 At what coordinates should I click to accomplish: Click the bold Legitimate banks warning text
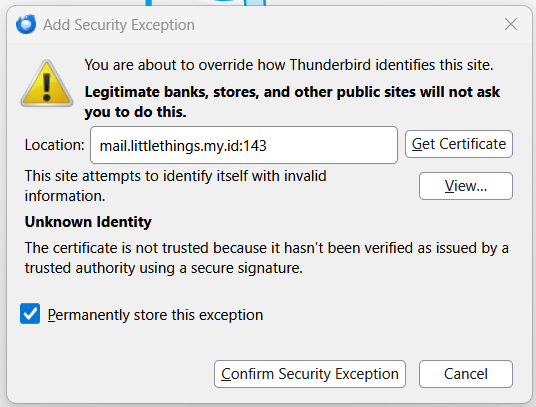292,102
